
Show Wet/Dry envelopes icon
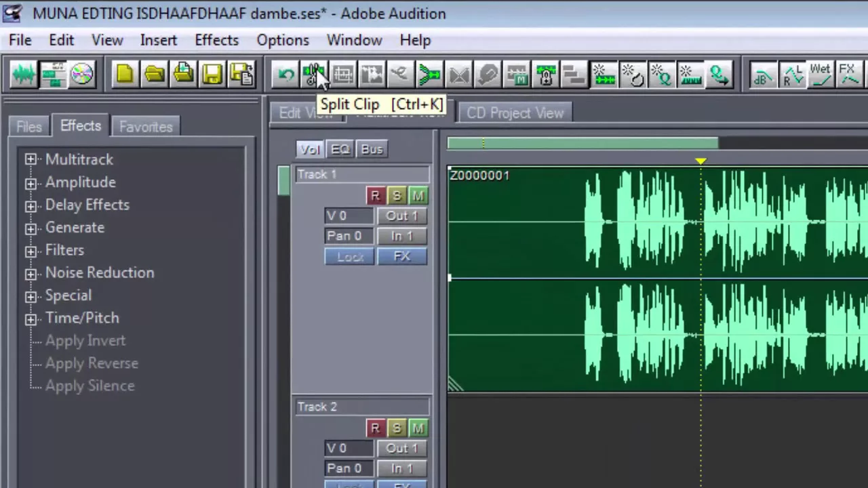(821, 75)
